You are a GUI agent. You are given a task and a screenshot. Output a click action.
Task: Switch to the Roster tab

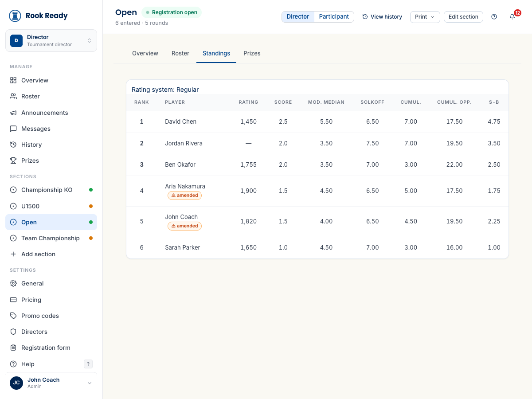point(180,53)
